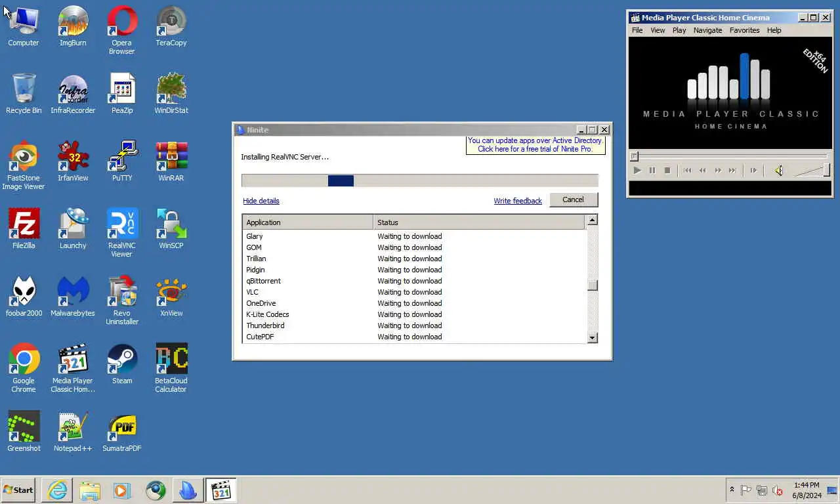The width and height of the screenshot is (840, 504).
Task: Open Help menu in Media Player Classic
Action: (774, 30)
